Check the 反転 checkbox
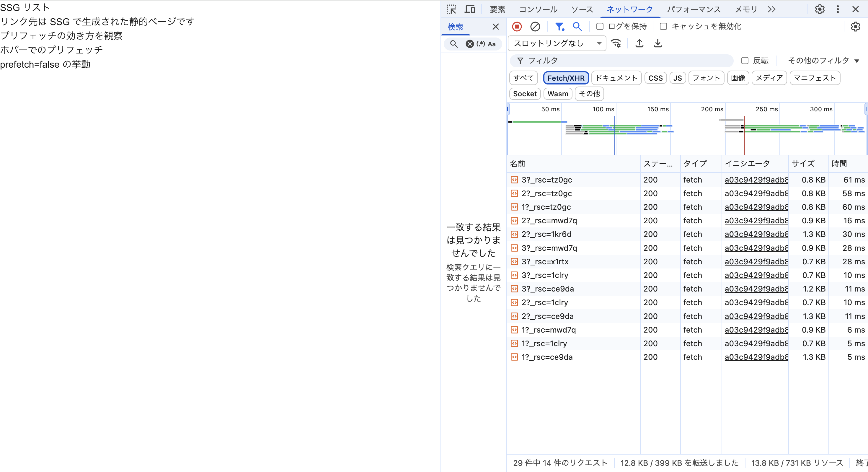Viewport: 868px width, 472px height. pos(745,61)
